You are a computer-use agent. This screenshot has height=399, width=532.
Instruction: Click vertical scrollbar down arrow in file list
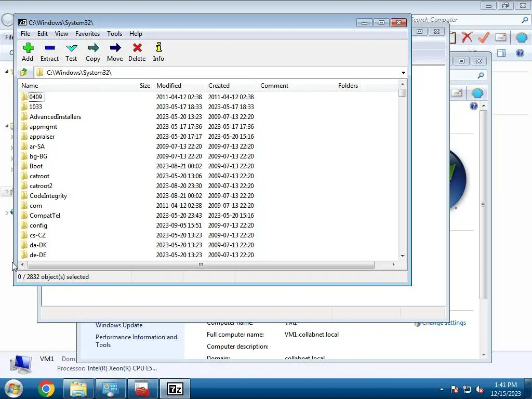[403, 256]
